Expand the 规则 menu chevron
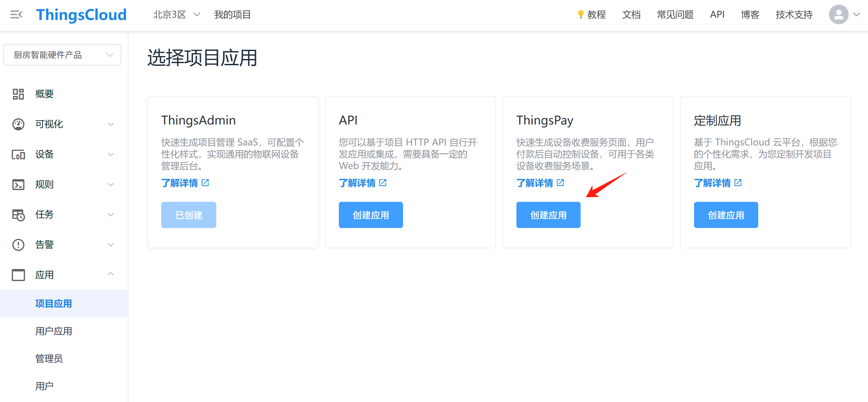The height and width of the screenshot is (402, 868). coord(110,184)
